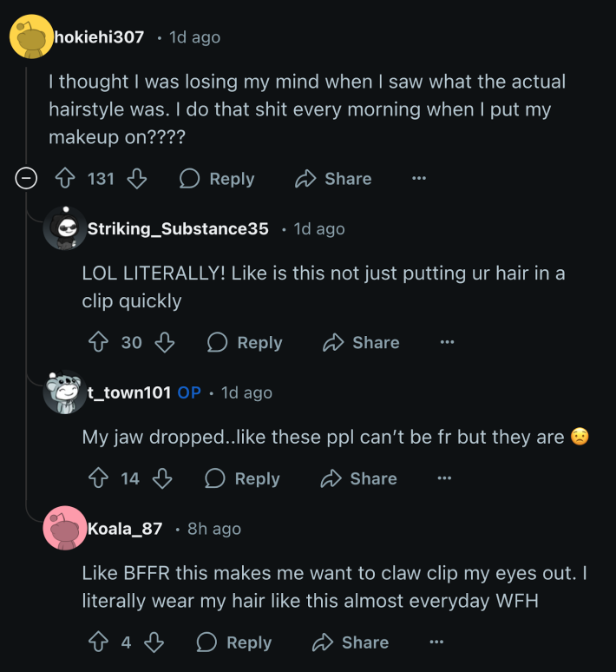This screenshot has height=672, width=616.
Task: Share t_town101's comment
Action: [x=358, y=478]
